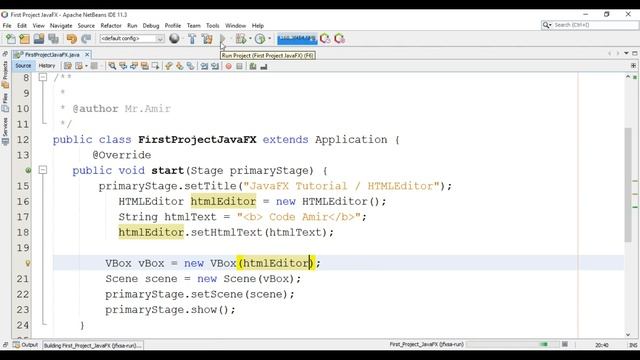Click the second red reload icon in main toolbar

[340, 39]
